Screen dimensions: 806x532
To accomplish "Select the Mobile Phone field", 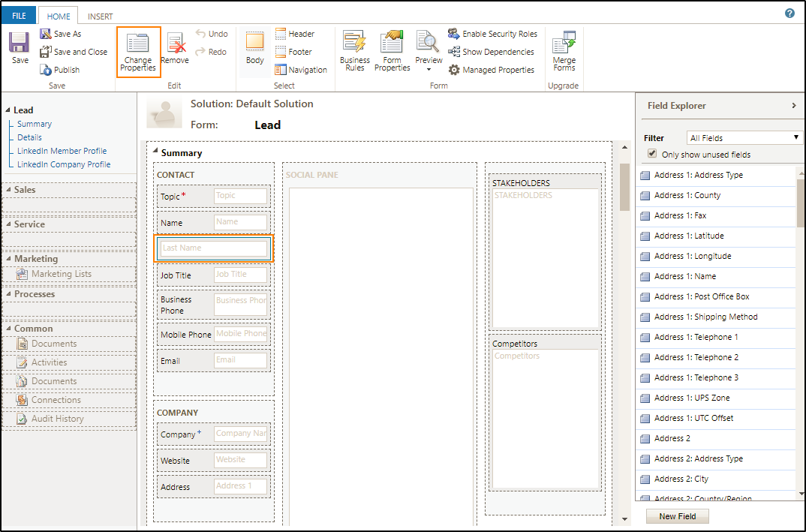I will click(x=213, y=335).
